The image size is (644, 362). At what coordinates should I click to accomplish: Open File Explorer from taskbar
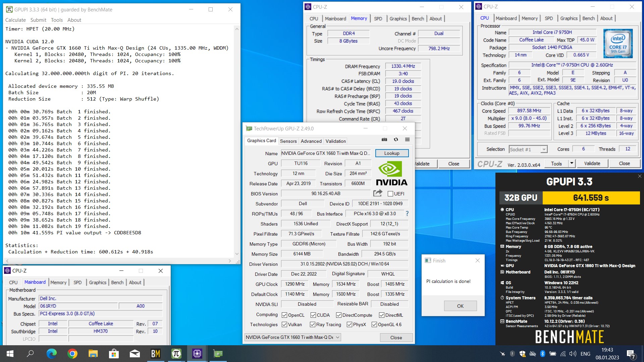click(x=93, y=354)
